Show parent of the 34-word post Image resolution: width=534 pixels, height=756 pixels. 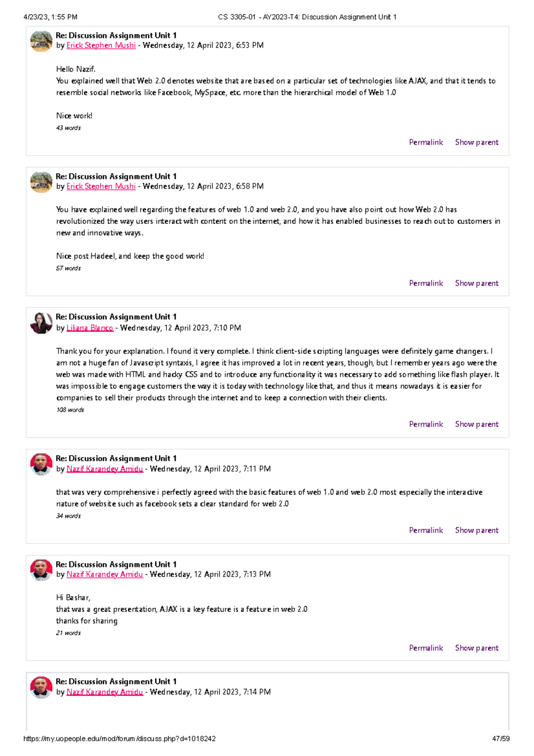477,530
